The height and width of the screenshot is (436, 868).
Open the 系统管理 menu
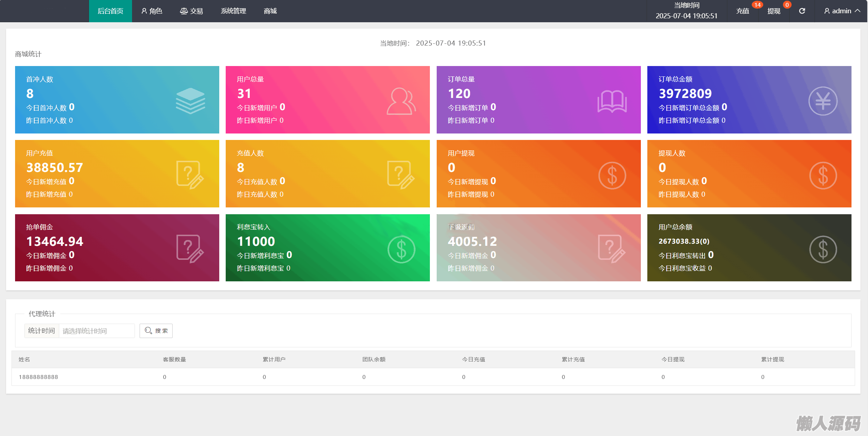[233, 11]
